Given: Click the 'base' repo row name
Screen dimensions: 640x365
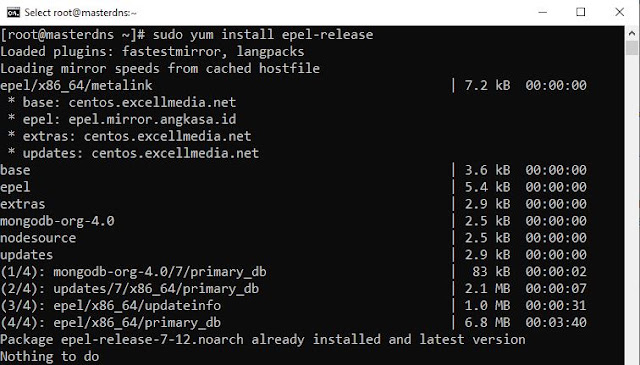Looking at the screenshot, I should pos(15,170).
